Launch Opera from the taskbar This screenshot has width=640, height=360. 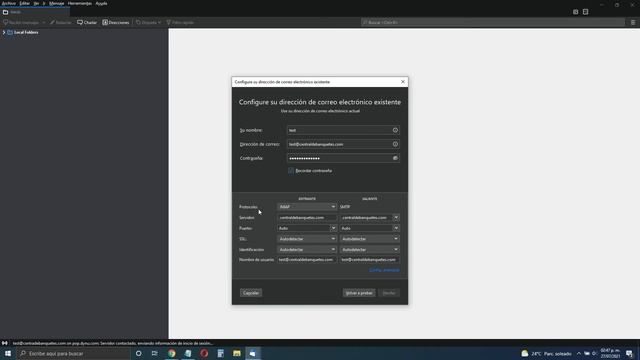click(x=204, y=353)
